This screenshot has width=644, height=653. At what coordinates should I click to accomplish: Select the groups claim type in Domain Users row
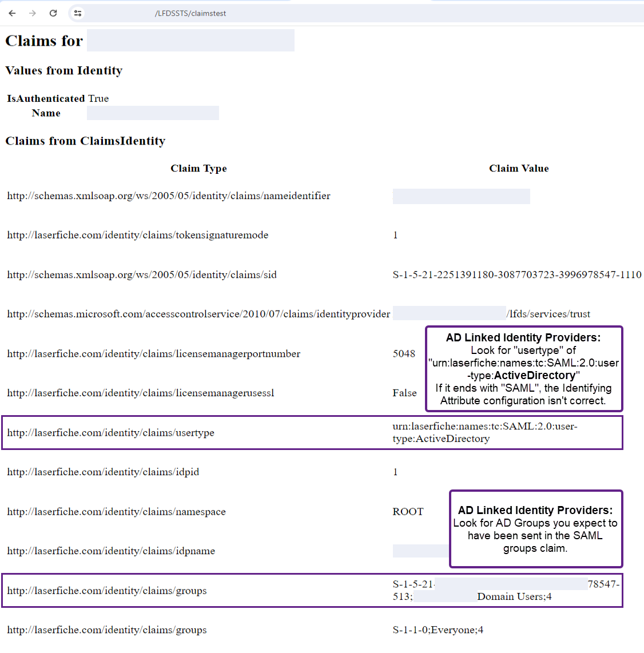click(x=107, y=591)
